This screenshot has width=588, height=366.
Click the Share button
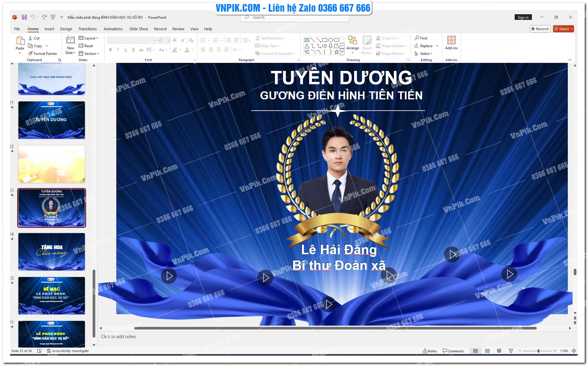(x=563, y=29)
